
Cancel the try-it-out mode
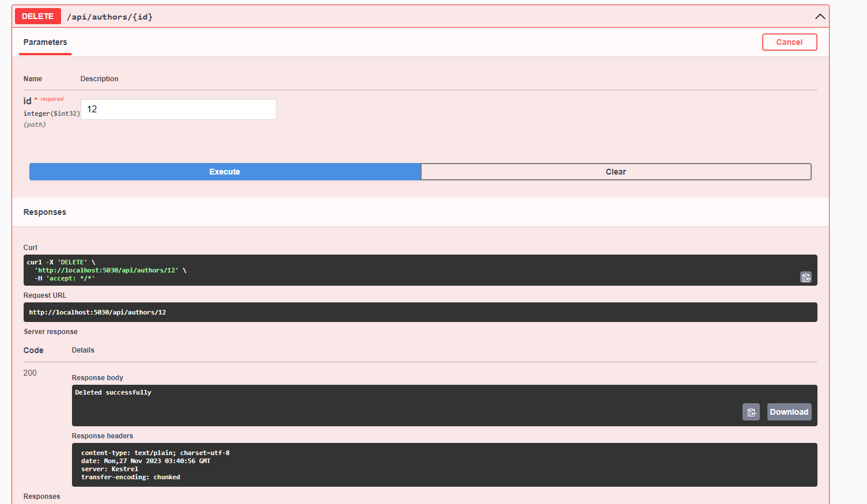coord(789,41)
